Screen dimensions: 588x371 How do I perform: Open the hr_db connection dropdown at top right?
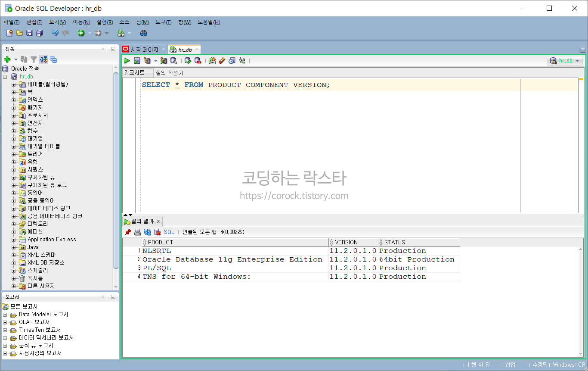click(565, 61)
